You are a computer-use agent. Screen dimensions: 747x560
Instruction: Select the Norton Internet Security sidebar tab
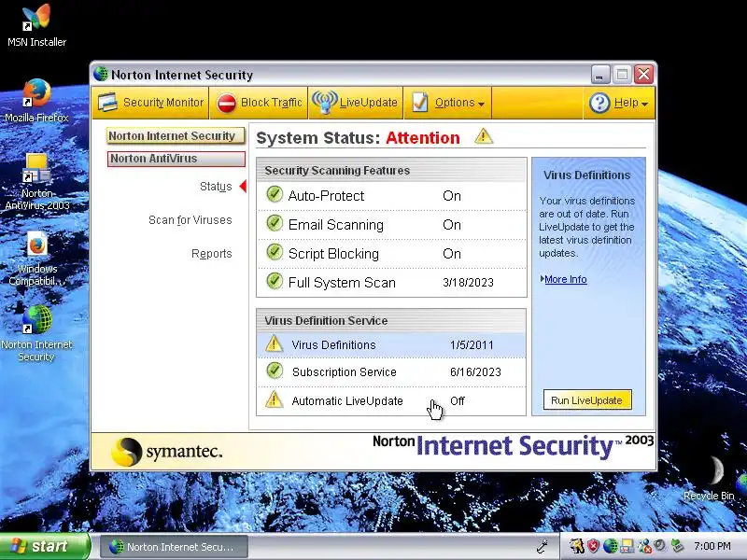176,136
